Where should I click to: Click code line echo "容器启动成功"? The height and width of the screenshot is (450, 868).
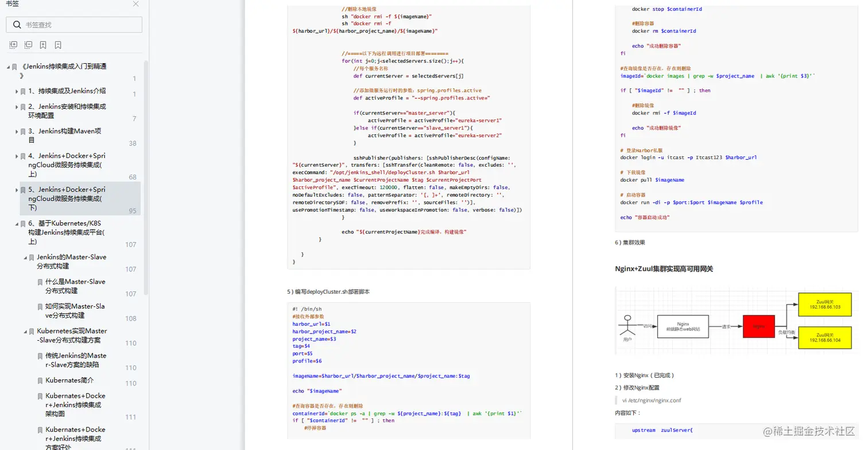click(x=645, y=217)
